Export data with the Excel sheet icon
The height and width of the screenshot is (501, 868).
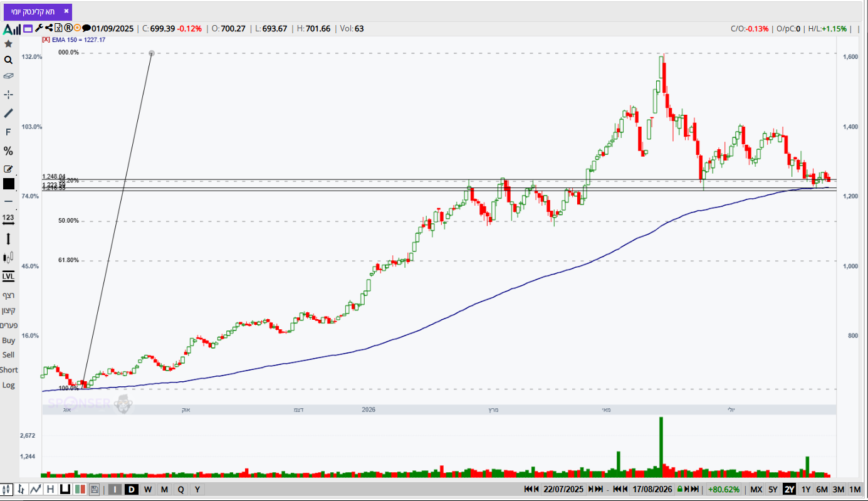click(59, 28)
